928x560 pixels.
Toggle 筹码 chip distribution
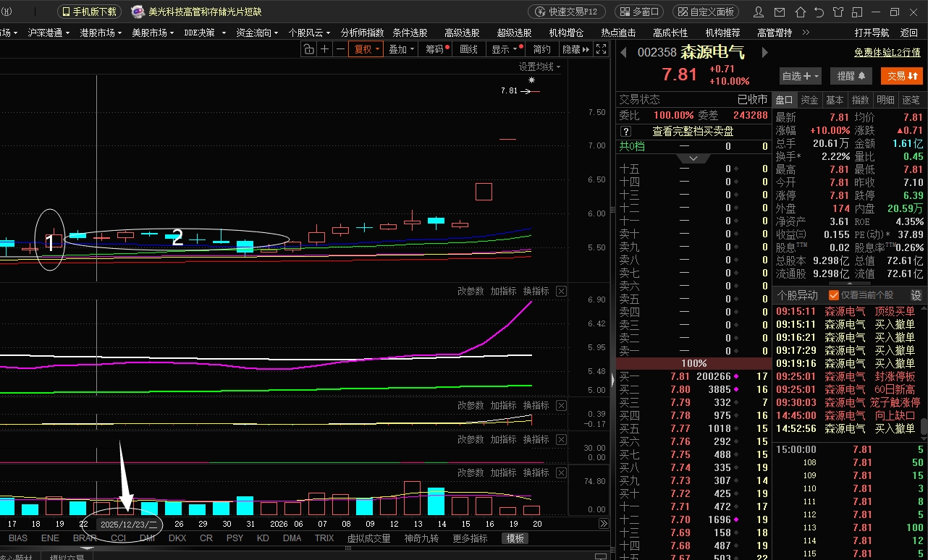[436, 49]
